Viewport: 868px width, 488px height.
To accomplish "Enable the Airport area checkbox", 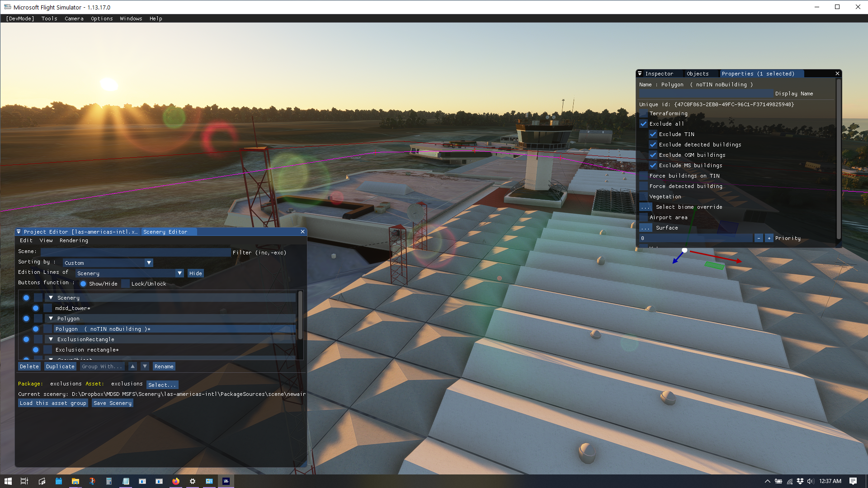I will (x=643, y=217).
